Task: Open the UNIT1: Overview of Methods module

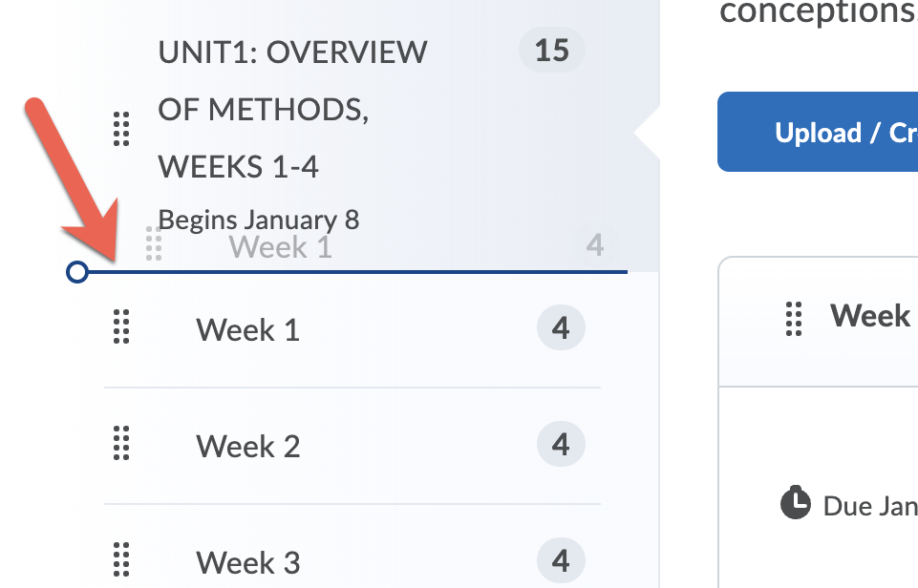Action: pos(292,109)
